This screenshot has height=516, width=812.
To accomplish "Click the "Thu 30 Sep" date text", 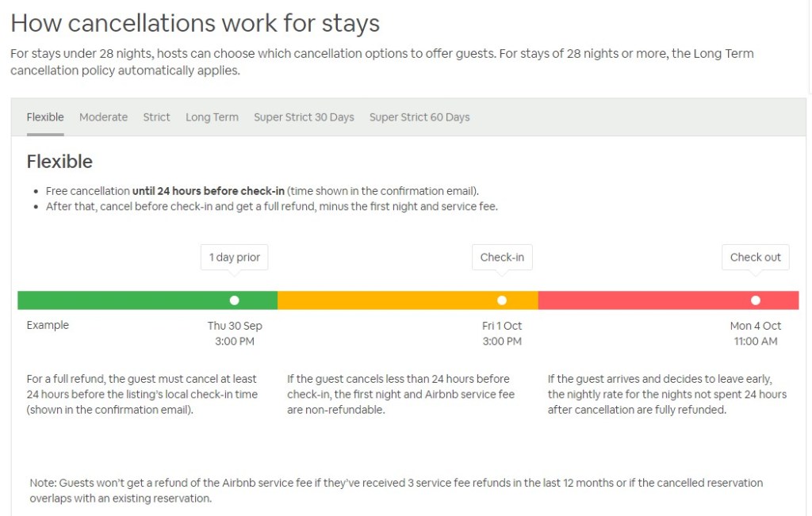I will 235,326.
